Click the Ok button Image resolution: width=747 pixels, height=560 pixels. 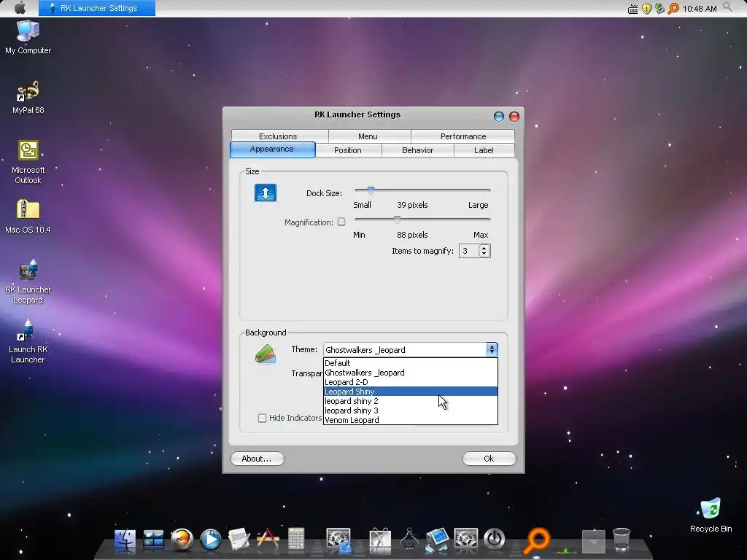pos(489,459)
